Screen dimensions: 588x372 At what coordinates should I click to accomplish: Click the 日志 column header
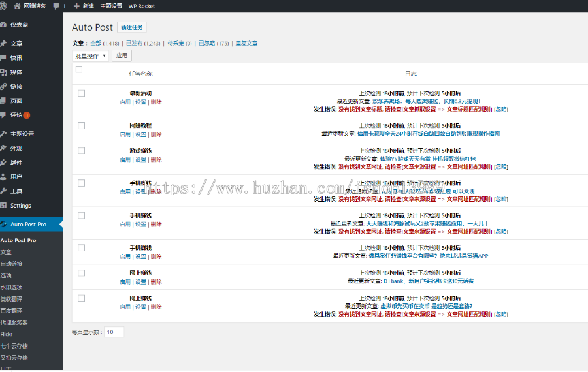pyautogui.click(x=411, y=74)
